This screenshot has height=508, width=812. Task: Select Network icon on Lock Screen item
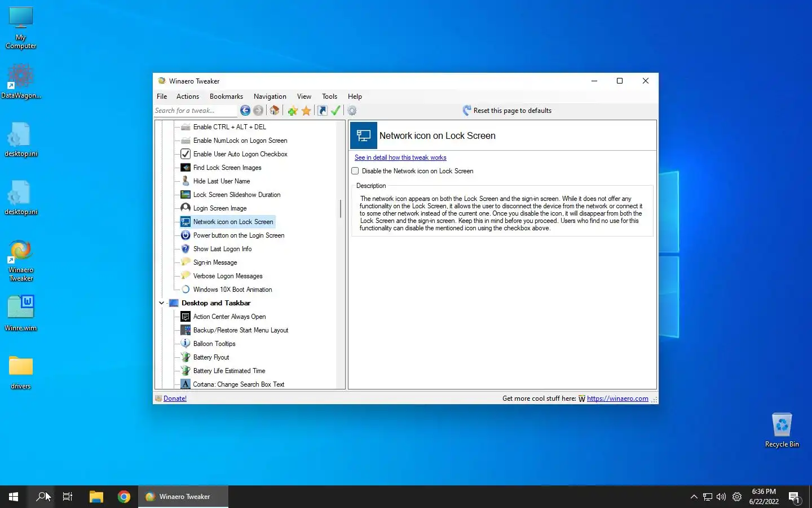tap(233, 222)
